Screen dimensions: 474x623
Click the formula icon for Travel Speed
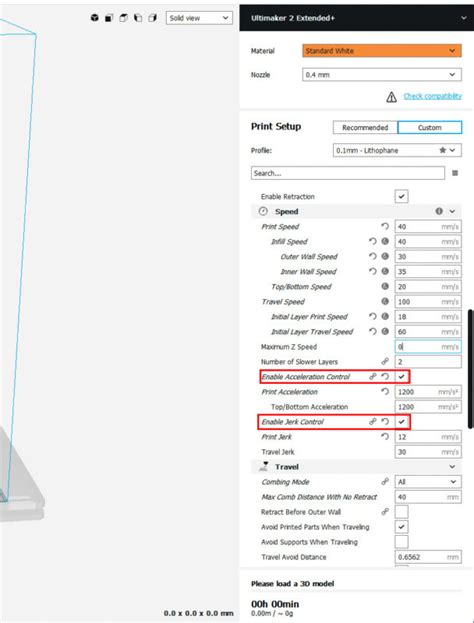click(x=385, y=301)
